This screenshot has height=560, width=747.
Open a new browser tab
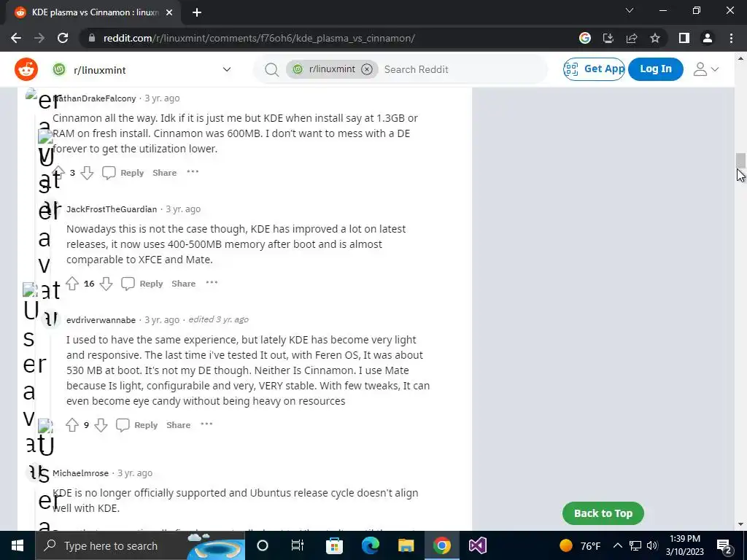[x=197, y=12]
